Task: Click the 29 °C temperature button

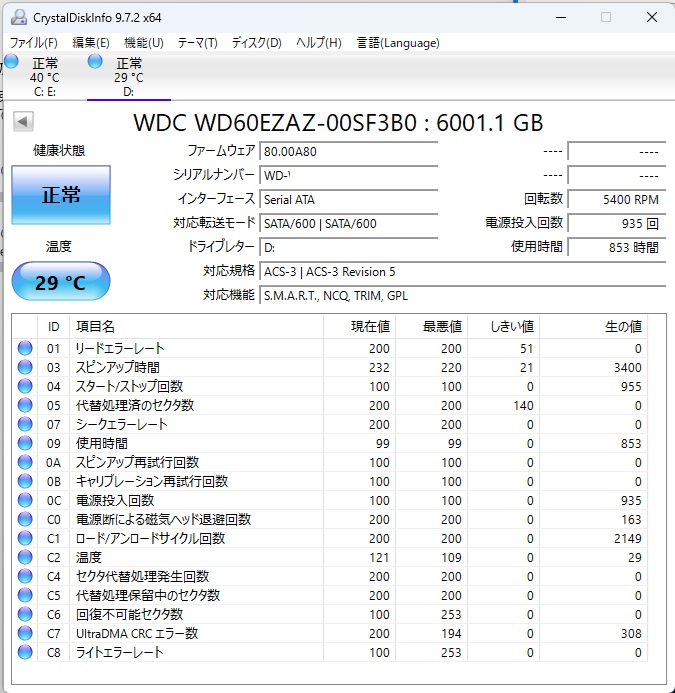Action: tap(61, 282)
